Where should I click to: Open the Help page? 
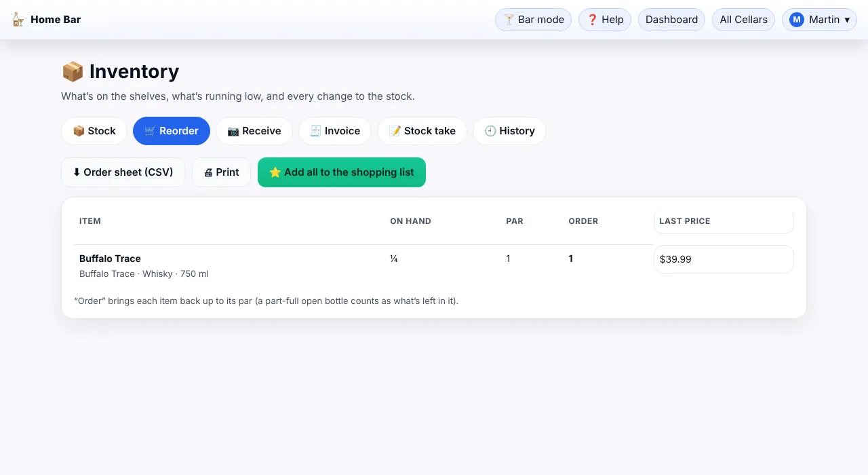[x=605, y=20]
